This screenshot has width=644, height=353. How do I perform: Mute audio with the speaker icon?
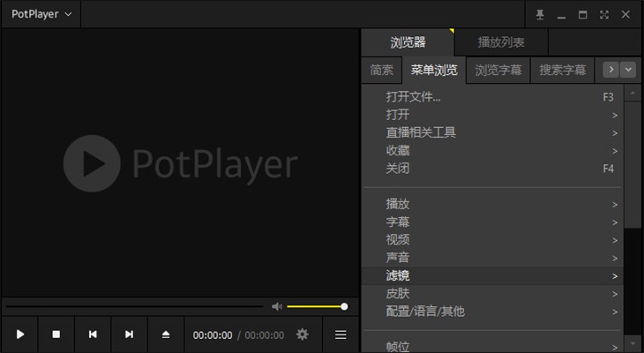[277, 306]
